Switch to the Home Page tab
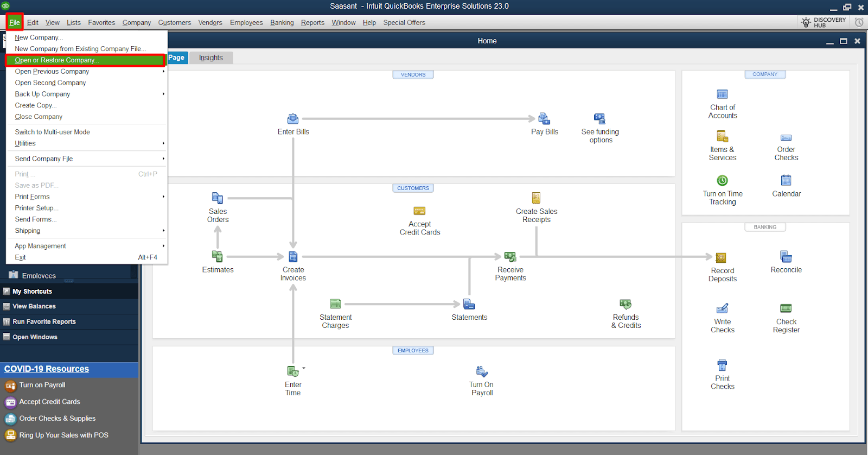Viewport: 868px width, 455px height. point(177,58)
